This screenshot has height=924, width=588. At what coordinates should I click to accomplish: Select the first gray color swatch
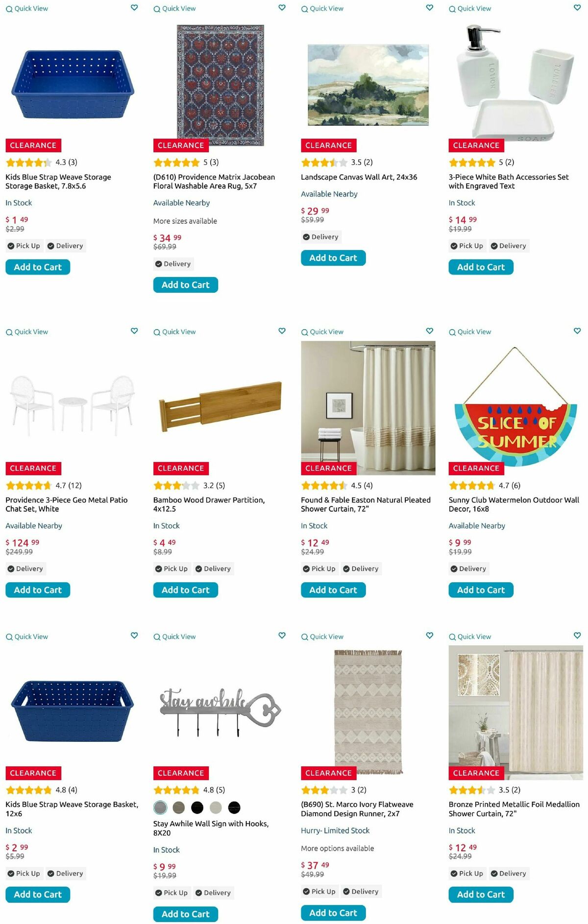click(x=160, y=807)
